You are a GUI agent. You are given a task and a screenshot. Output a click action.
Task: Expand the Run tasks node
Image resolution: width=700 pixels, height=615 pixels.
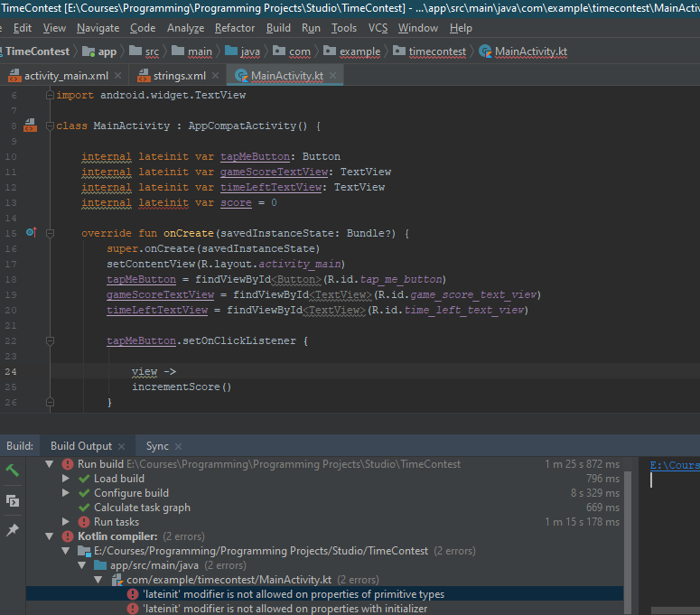click(x=66, y=522)
